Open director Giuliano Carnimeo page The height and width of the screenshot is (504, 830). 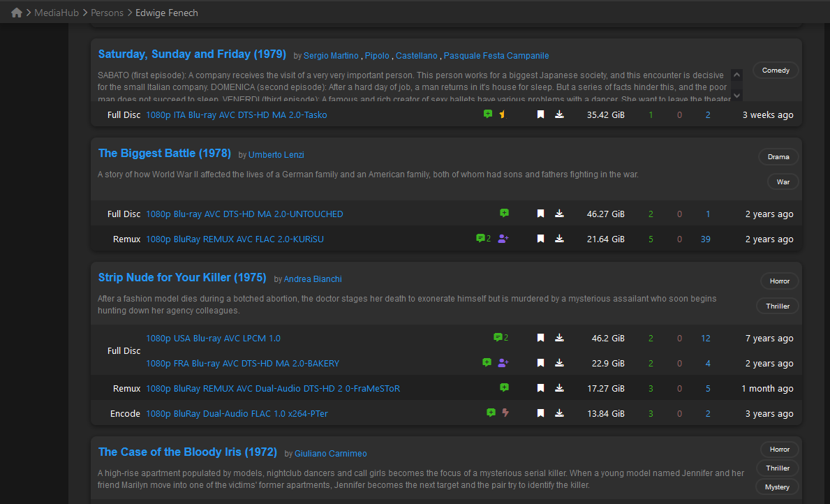[x=330, y=454]
